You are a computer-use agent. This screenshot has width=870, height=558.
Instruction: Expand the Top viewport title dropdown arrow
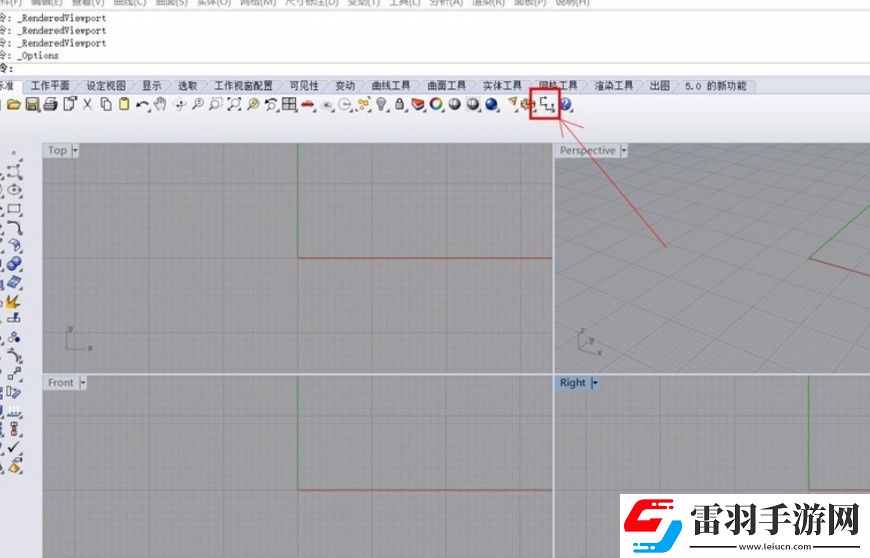coord(75,150)
